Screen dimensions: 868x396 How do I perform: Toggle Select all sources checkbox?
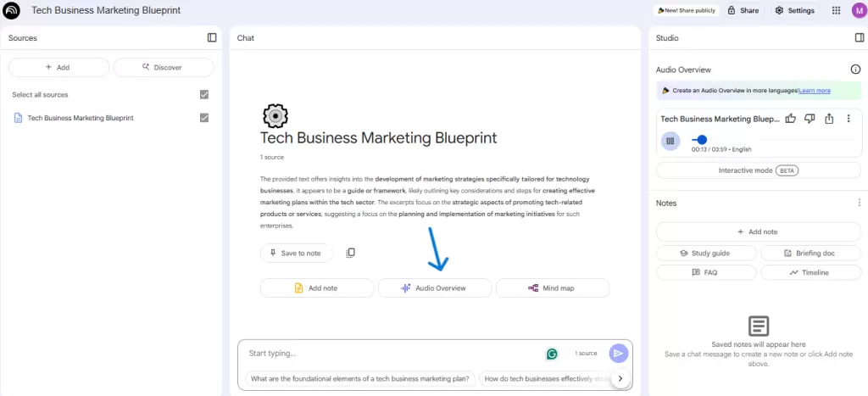(x=204, y=95)
